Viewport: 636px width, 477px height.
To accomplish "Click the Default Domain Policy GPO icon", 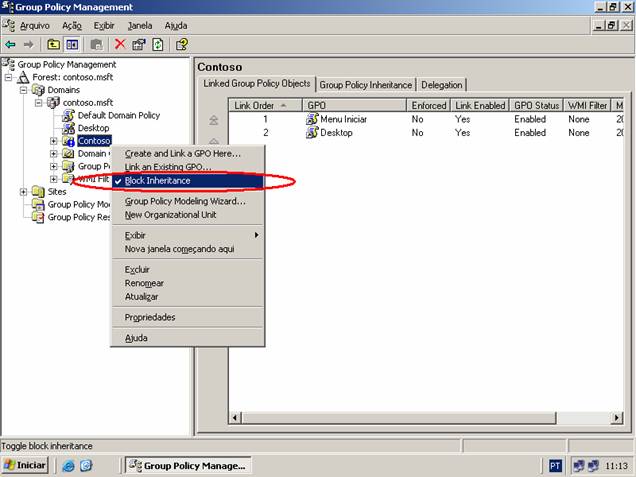I will 68,116.
